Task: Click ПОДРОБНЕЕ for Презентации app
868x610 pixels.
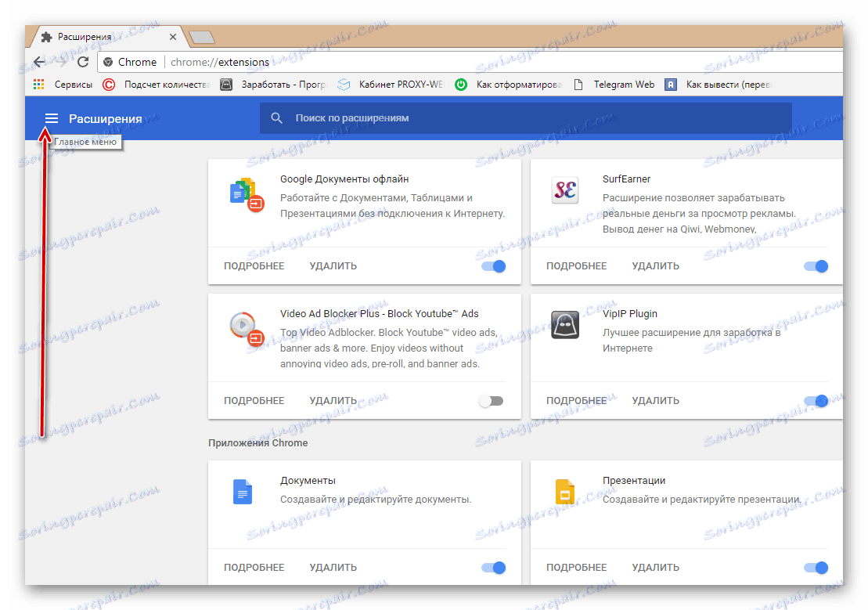Action: [x=577, y=568]
